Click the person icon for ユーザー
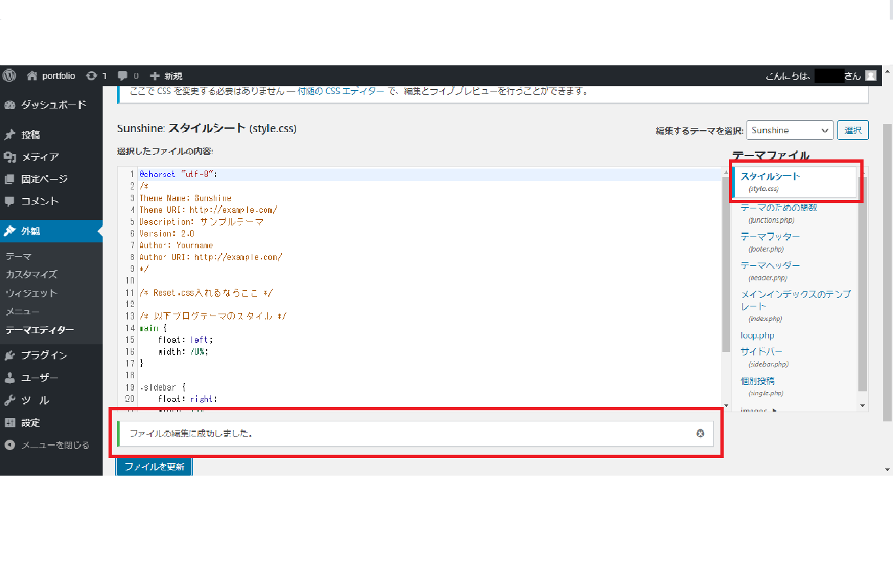Image resolution: width=893 pixels, height=588 pixels. [x=10, y=378]
